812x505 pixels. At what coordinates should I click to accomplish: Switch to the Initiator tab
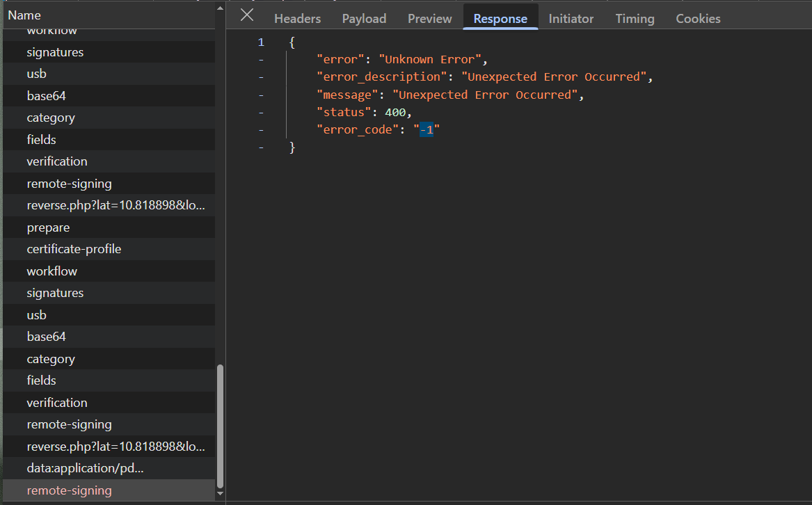pos(571,19)
